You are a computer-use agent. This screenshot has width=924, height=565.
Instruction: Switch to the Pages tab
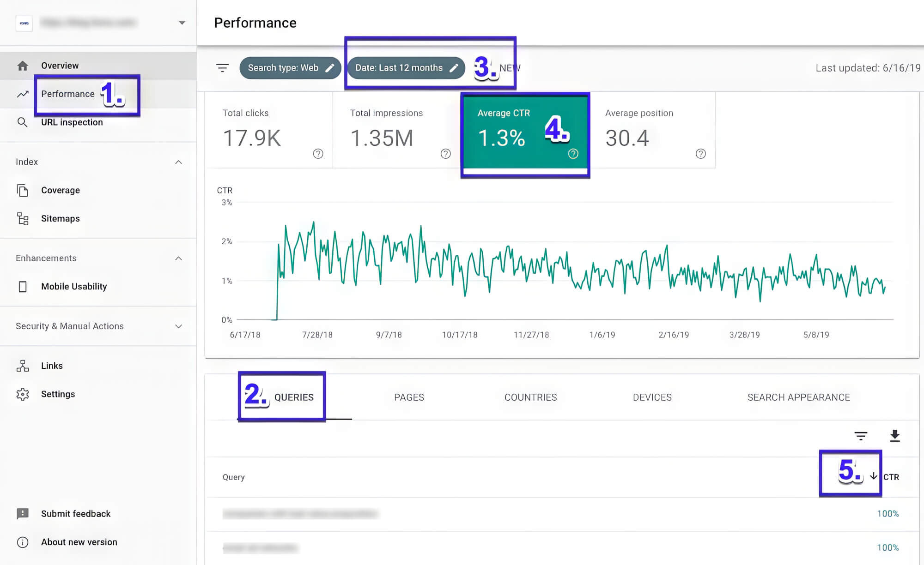pyautogui.click(x=409, y=397)
